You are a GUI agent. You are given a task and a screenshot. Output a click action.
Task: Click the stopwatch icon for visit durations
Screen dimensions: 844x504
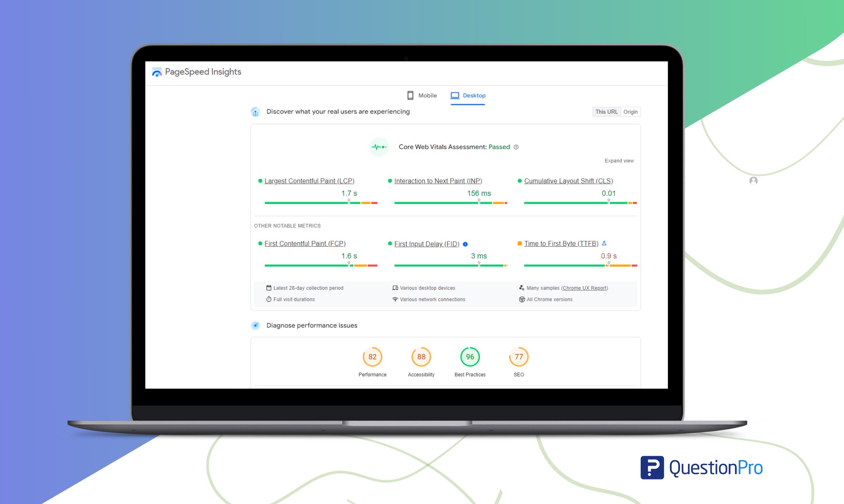tap(268, 299)
